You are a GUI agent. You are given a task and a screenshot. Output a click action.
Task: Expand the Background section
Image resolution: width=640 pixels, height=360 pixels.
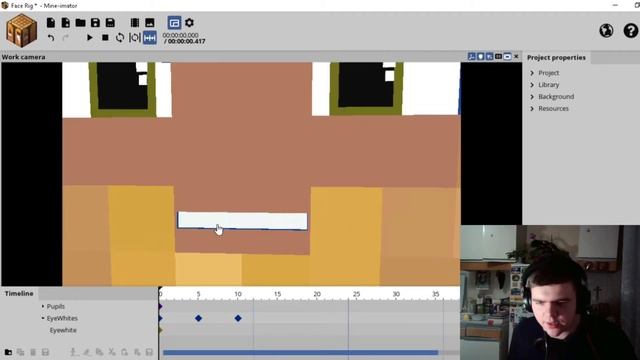(x=532, y=97)
